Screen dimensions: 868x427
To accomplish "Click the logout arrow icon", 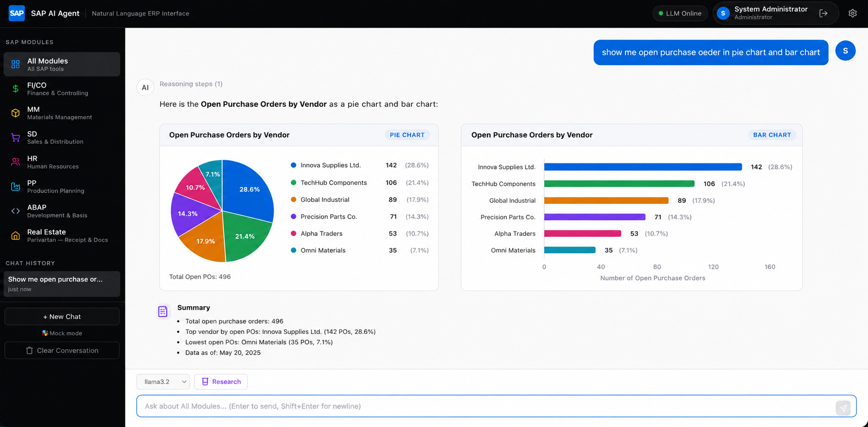I will pyautogui.click(x=823, y=14).
